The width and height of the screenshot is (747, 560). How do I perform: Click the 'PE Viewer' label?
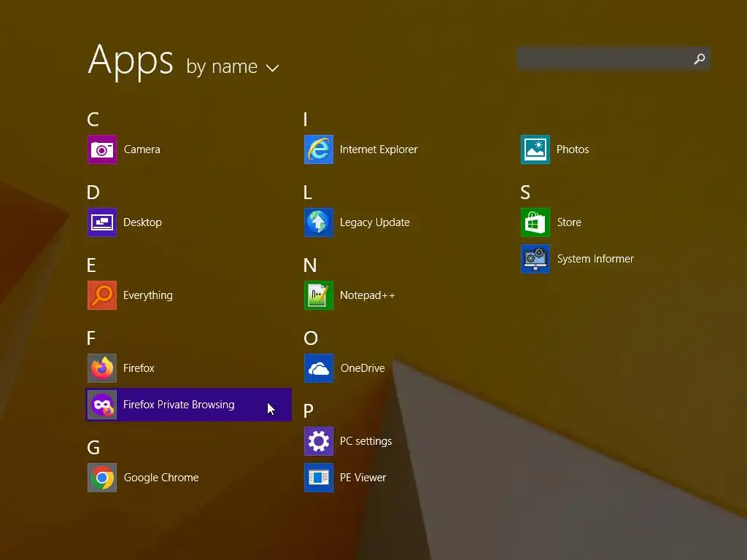(x=363, y=478)
